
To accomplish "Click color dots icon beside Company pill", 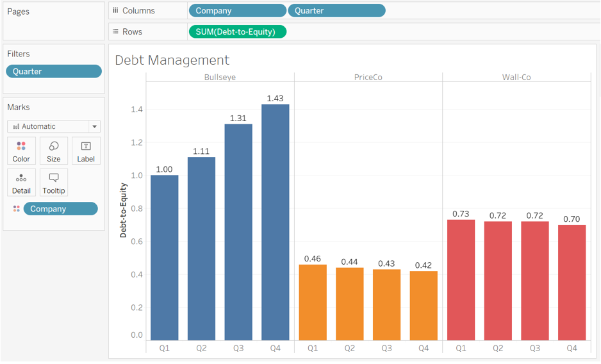I will pos(17,209).
